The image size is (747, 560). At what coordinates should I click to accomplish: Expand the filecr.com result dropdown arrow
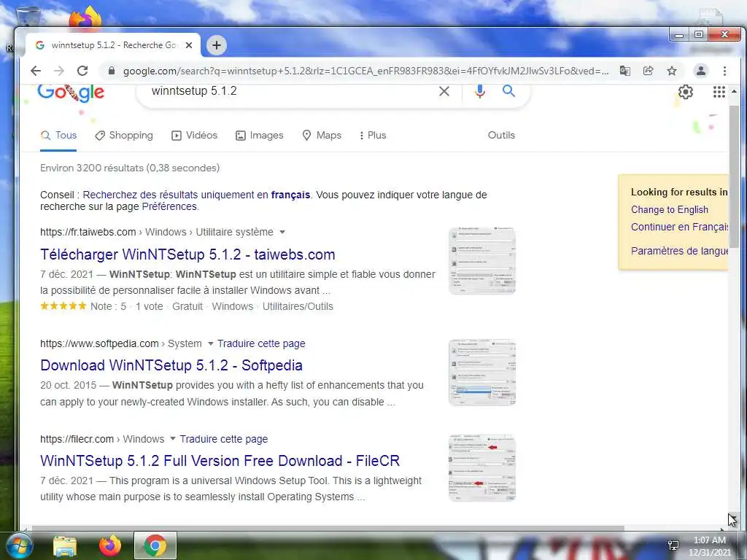(172, 438)
